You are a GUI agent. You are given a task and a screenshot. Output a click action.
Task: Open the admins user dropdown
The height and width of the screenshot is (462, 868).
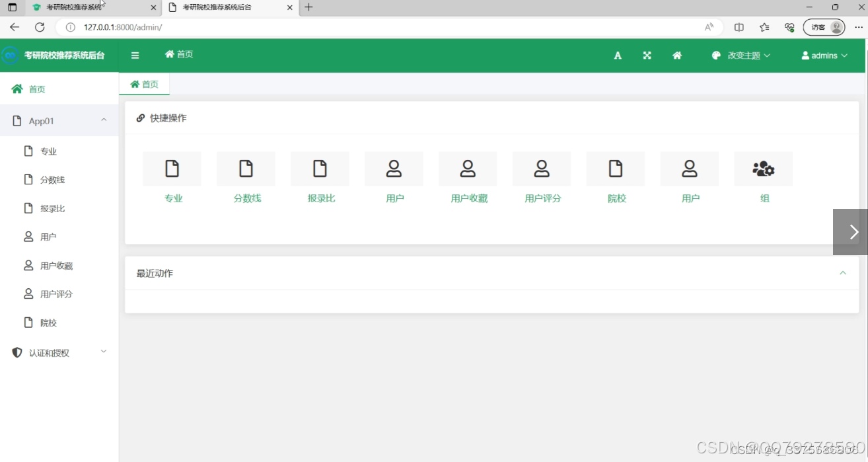[x=824, y=56]
